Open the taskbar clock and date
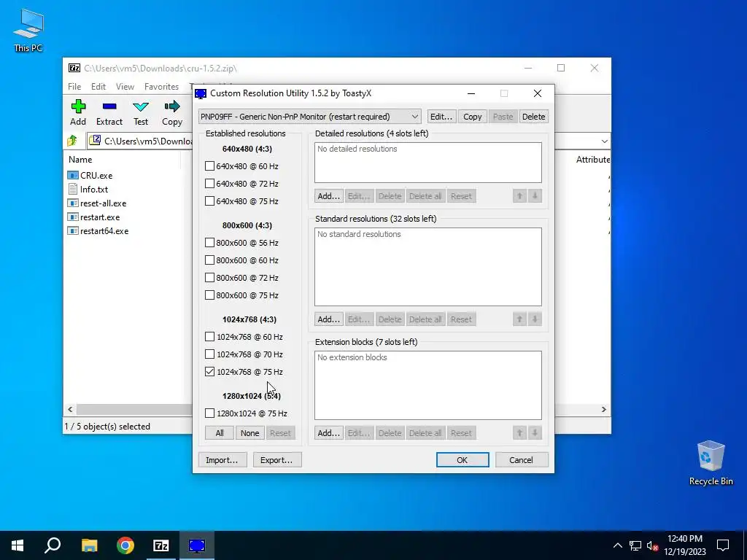This screenshot has width=747, height=560. tap(684, 545)
